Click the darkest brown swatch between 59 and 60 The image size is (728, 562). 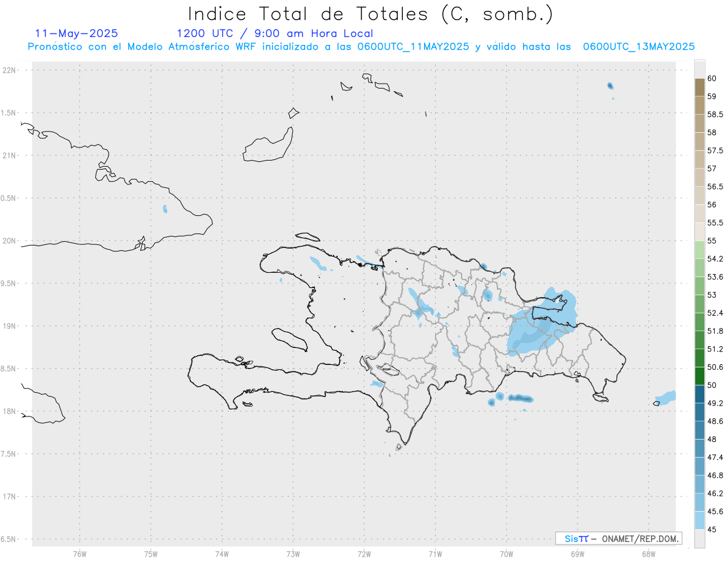[699, 87]
